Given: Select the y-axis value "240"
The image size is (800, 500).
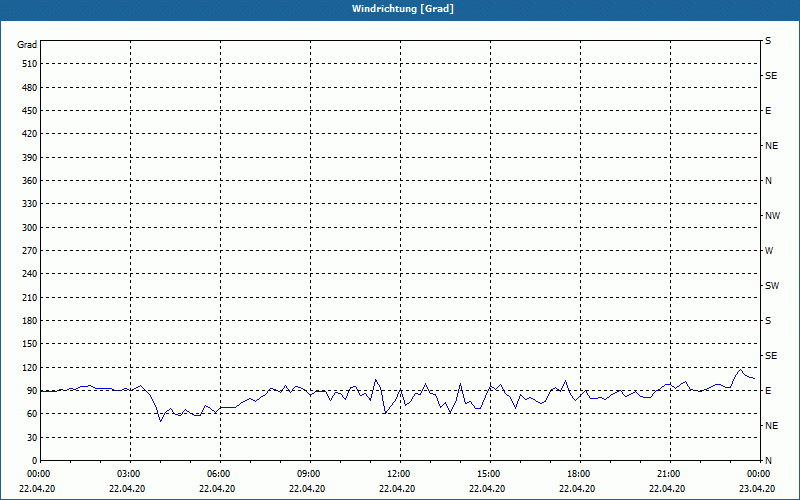Looking at the screenshot, I should (x=30, y=274).
